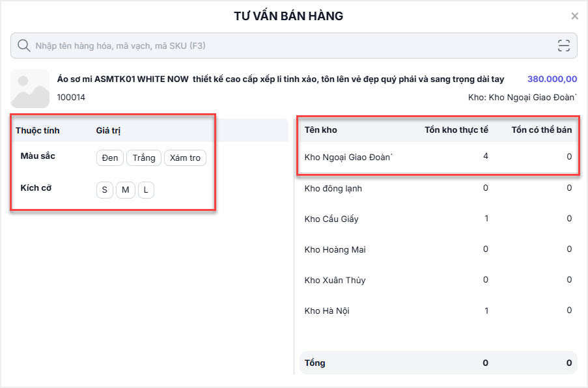Choose size M
The image size is (588, 388).
(125, 190)
